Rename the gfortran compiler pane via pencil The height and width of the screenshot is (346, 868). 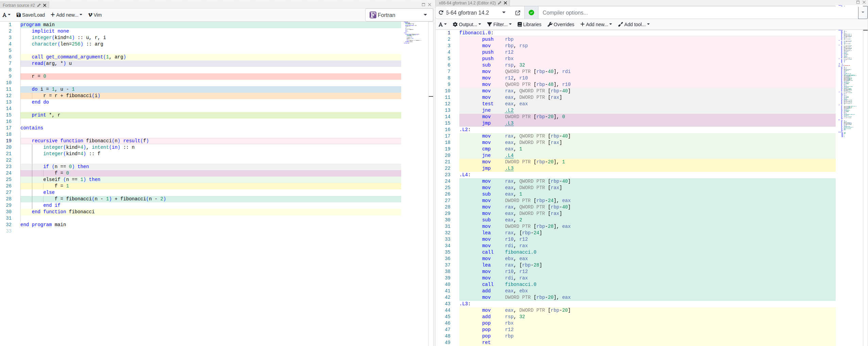(499, 3)
